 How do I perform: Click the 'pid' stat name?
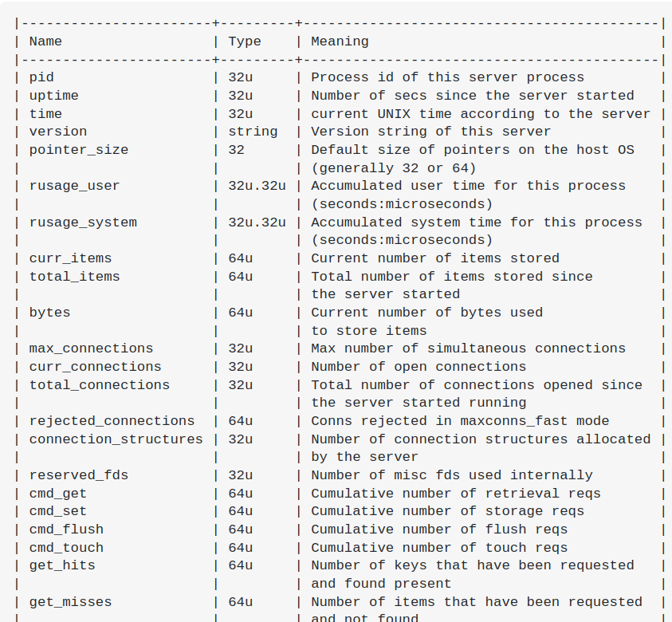tap(41, 77)
